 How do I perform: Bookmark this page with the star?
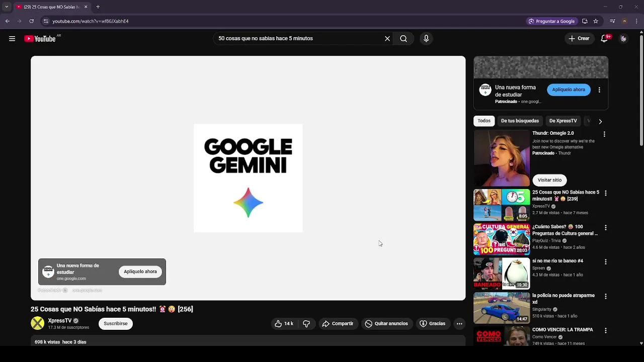596,21
